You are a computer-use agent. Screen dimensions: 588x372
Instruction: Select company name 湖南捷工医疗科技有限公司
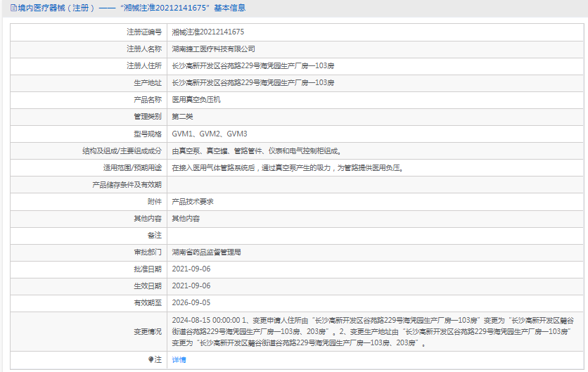[x=213, y=49]
